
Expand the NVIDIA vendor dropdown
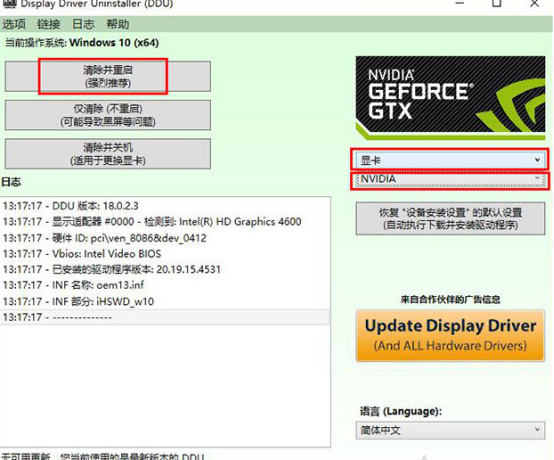[450, 179]
